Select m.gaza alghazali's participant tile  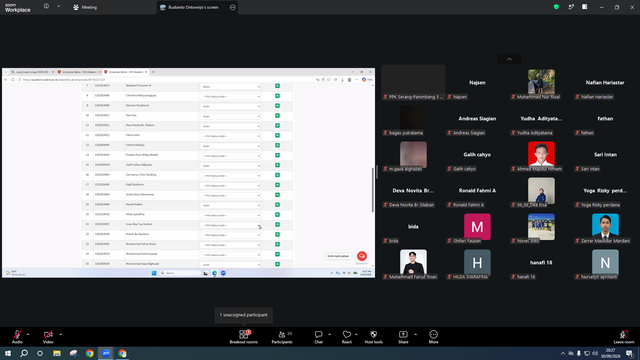coord(413,154)
